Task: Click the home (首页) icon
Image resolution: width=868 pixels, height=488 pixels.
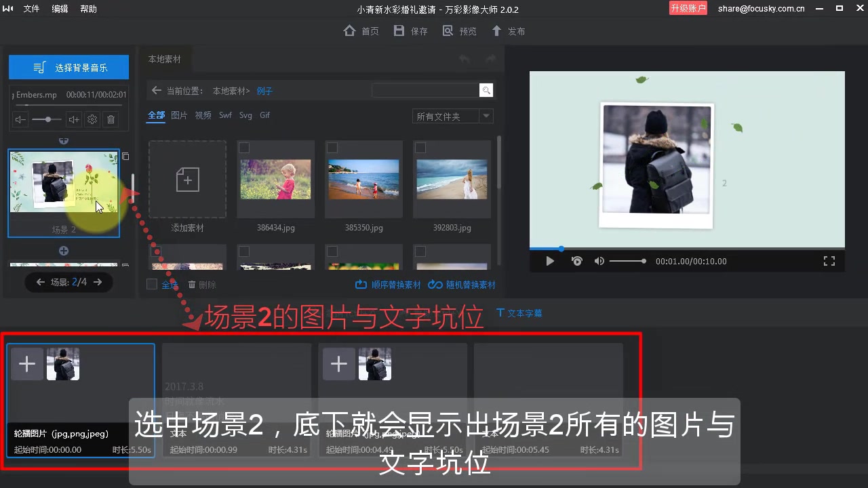Action: (x=349, y=30)
